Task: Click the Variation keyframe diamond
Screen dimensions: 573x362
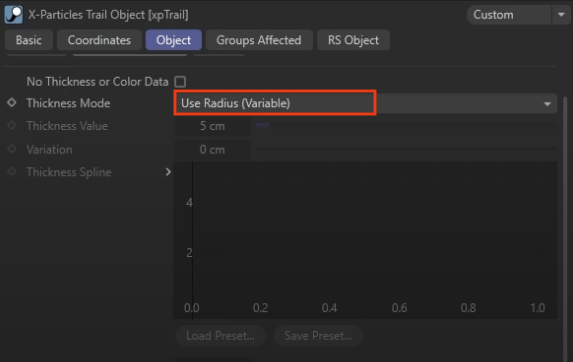Action: click(12, 149)
